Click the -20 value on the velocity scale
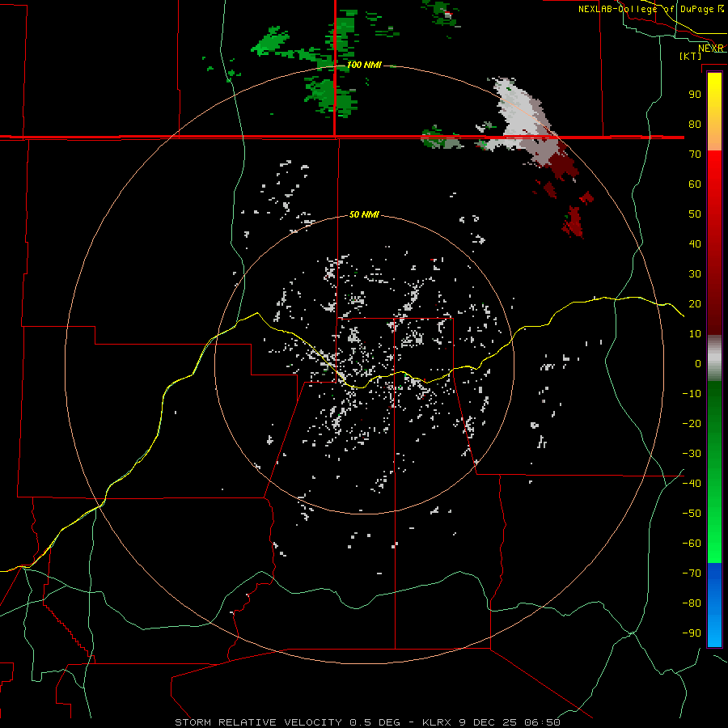This screenshot has width=728, height=728. (x=692, y=423)
